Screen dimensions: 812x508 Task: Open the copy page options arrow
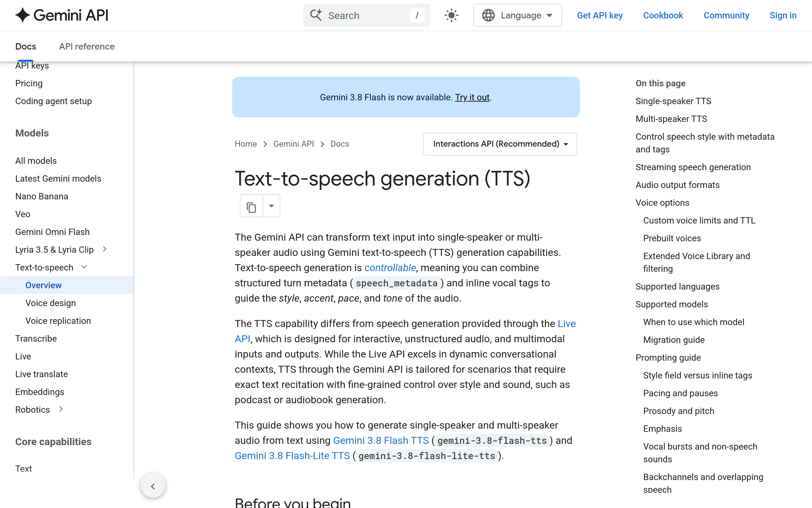tap(272, 206)
